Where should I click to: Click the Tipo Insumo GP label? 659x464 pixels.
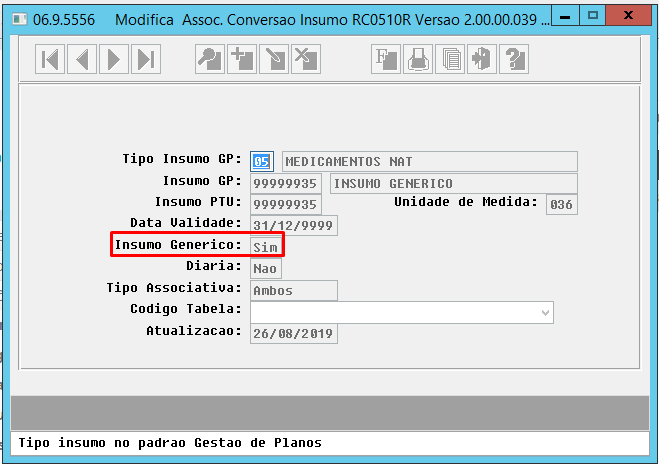(x=182, y=159)
